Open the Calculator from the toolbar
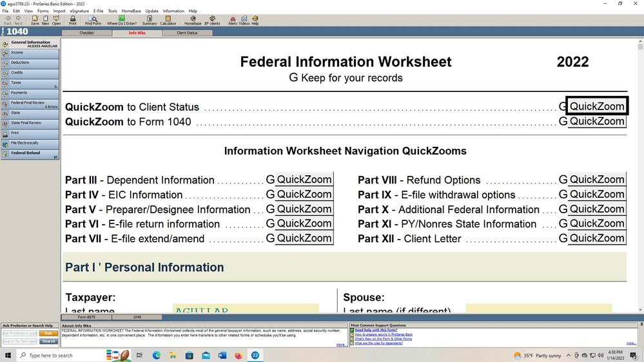The width and height of the screenshot is (644, 362). click(168, 19)
